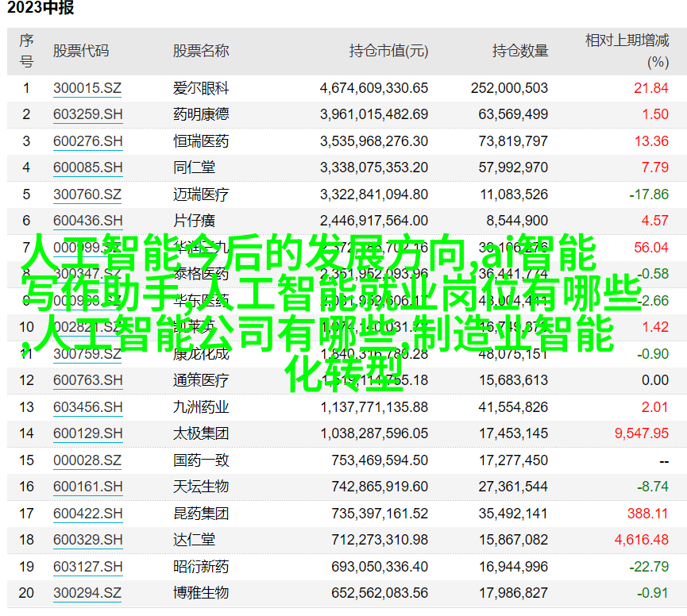This screenshot has height=616, width=687.
Task: Click market value 652,562,083.56
Action: tap(380, 593)
